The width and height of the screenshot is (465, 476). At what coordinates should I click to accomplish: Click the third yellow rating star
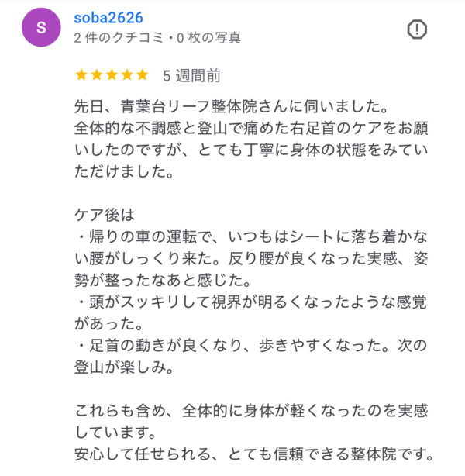pyautogui.click(x=112, y=75)
